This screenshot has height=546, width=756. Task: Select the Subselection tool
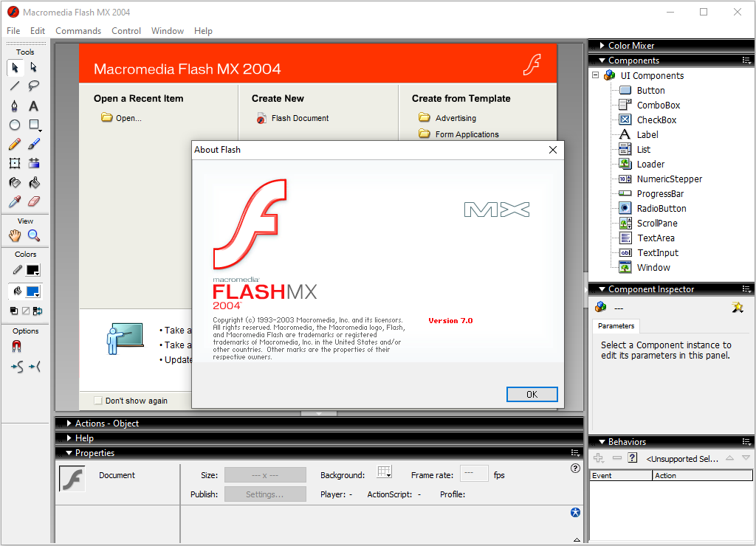pyautogui.click(x=34, y=67)
